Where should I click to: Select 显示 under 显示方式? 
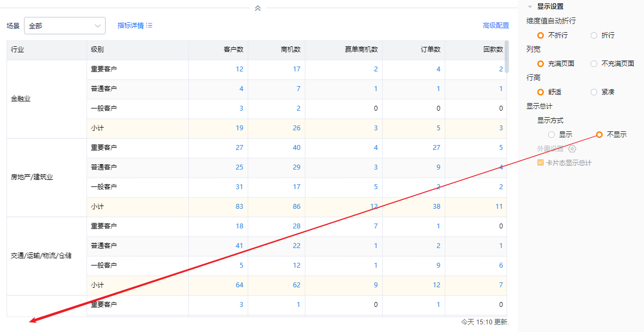click(x=551, y=135)
